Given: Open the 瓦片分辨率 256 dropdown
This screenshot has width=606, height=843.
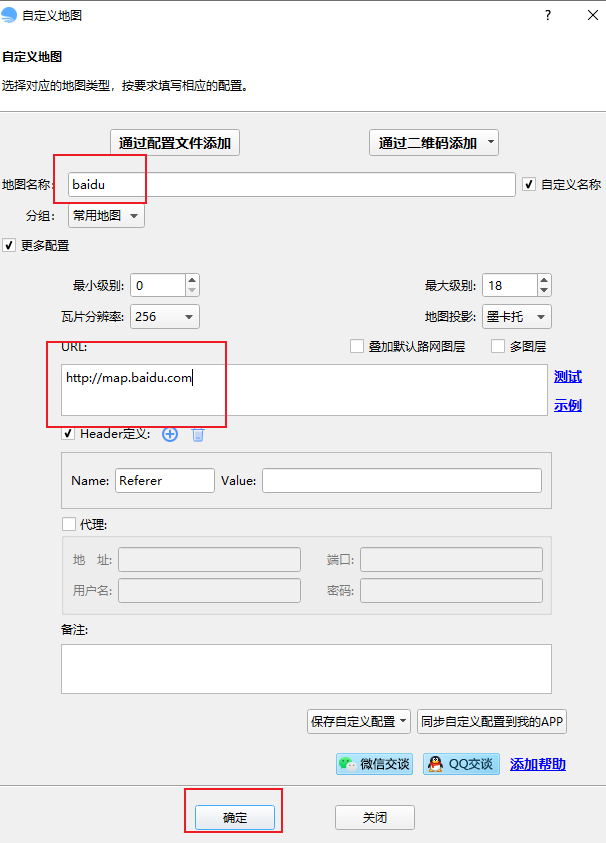Looking at the screenshot, I should point(165,317).
